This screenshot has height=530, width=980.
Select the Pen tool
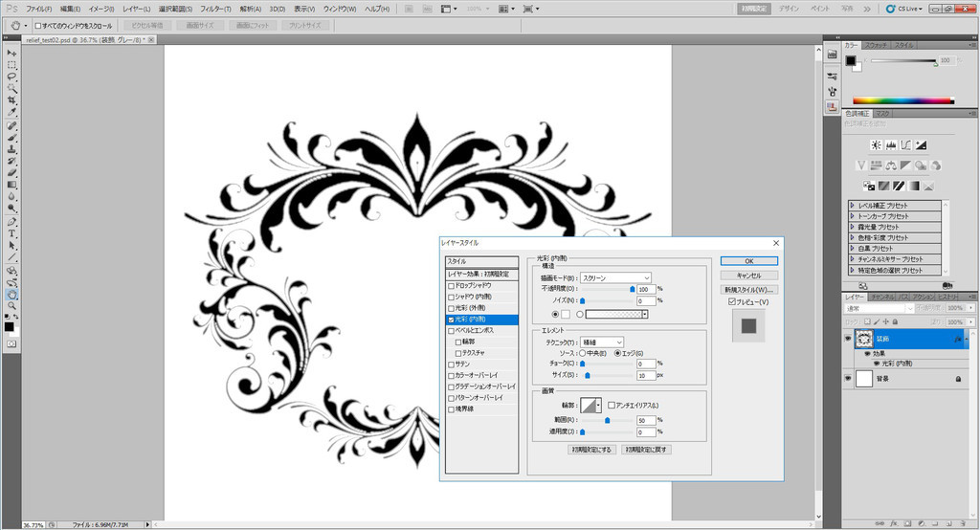(x=11, y=222)
